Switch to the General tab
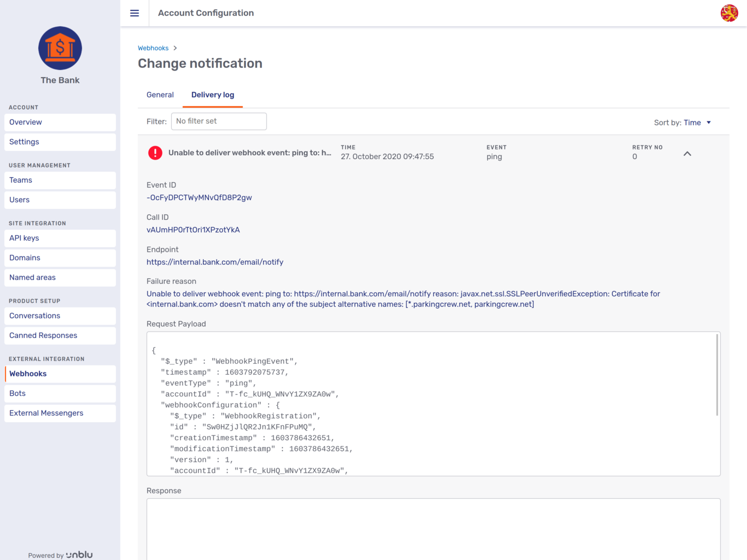Image resolution: width=747 pixels, height=560 pixels. (x=160, y=95)
